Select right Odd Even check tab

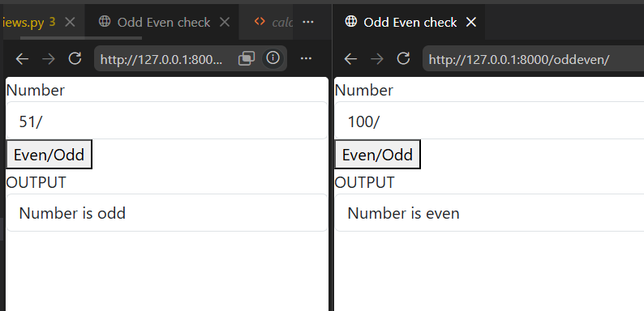click(410, 22)
